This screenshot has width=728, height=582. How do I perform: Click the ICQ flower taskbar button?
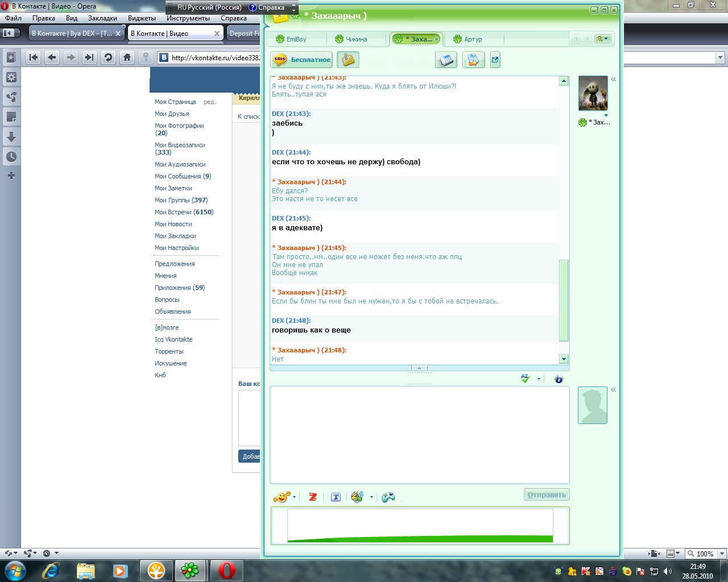coord(189,571)
